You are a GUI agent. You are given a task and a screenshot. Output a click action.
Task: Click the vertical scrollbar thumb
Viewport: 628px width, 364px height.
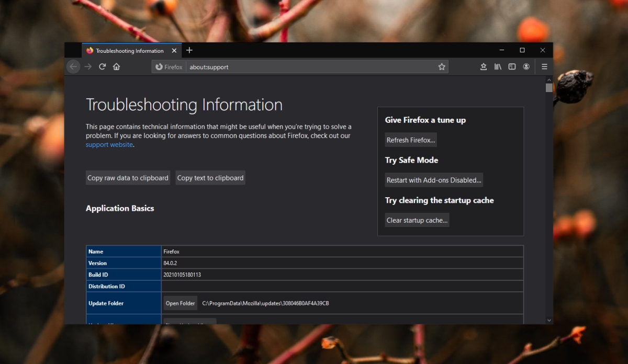pos(549,87)
